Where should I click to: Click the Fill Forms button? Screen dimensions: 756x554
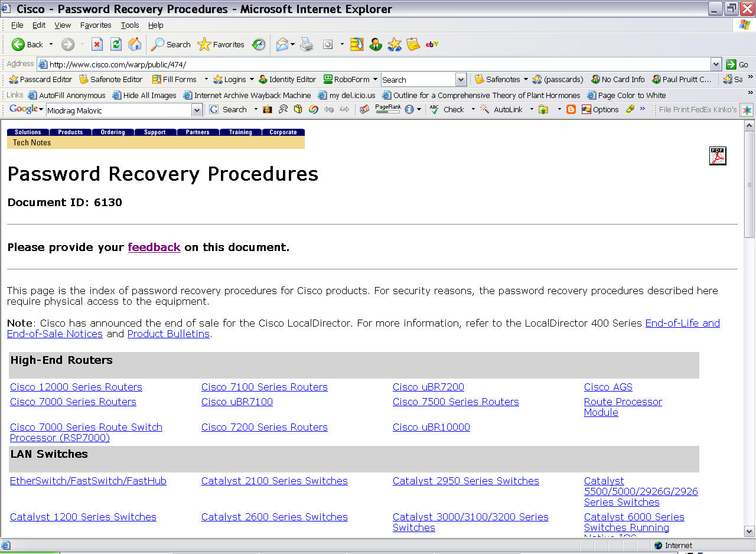click(174, 79)
